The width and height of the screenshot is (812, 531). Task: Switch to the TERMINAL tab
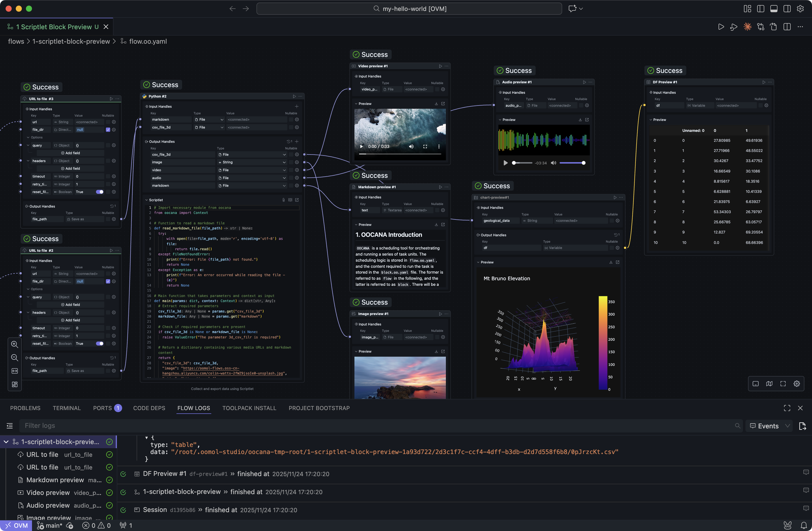pos(67,408)
